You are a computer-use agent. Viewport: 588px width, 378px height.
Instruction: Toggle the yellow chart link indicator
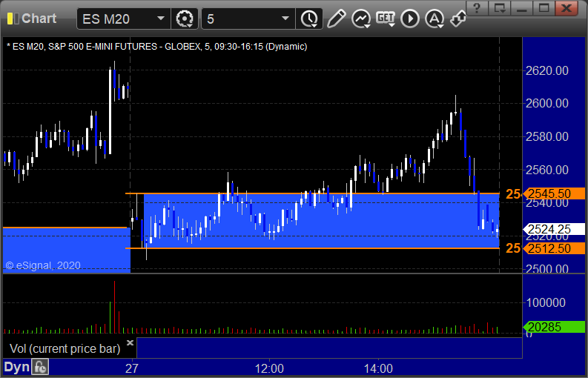pos(13,19)
